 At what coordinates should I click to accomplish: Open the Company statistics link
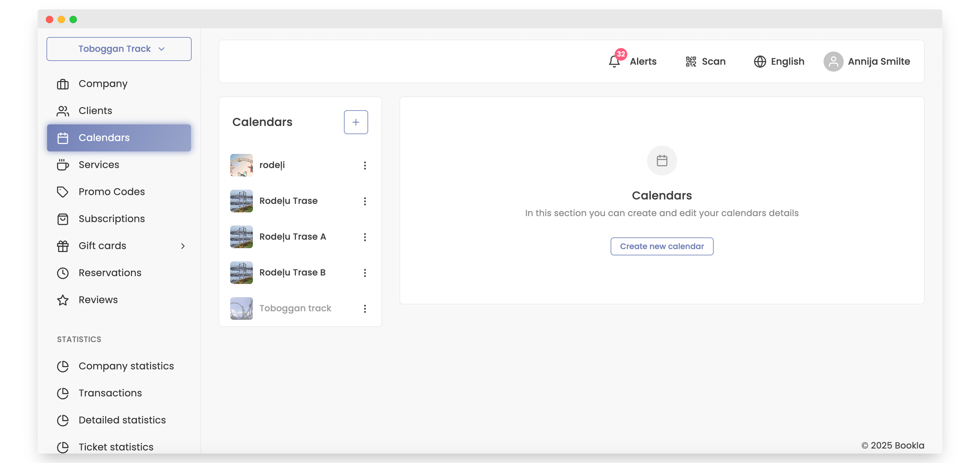pyautogui.click(x=126, y=366)
